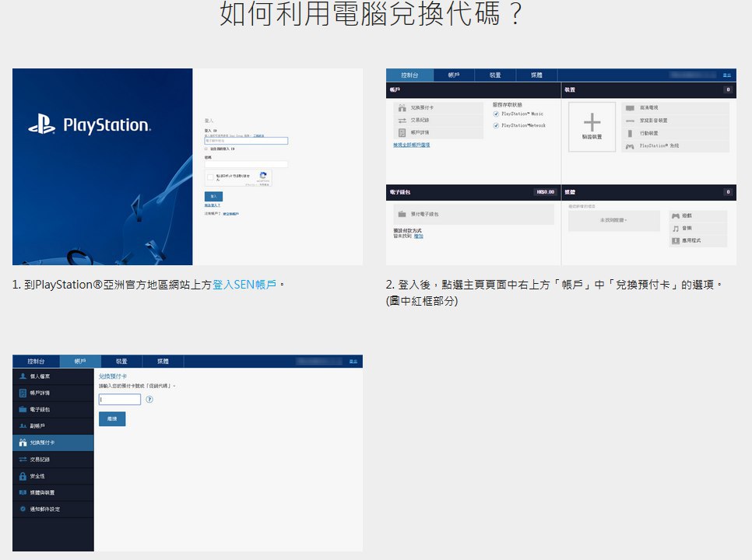
Task: Click sign-out link in dashboard screenshot
Action: (x=726, y=75)
